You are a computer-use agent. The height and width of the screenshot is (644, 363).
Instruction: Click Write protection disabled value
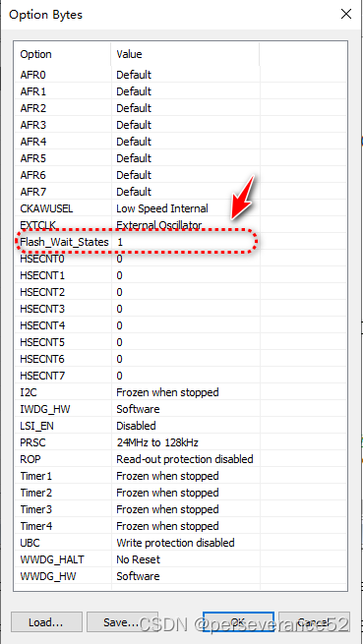pos(175,543)
